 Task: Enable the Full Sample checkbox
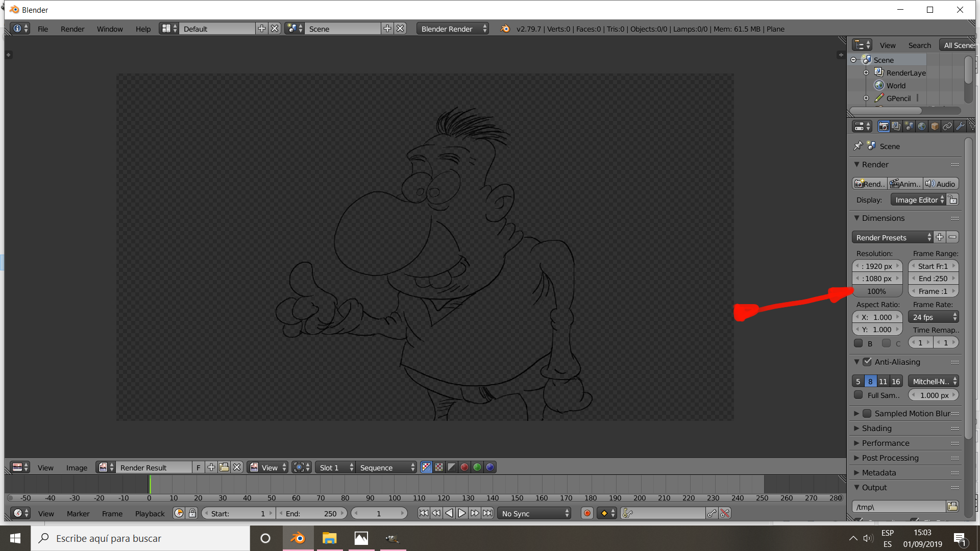tap(859, 395)
